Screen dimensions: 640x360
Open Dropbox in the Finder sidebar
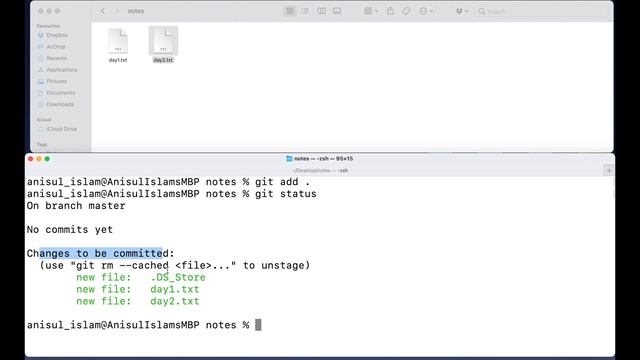[x=57, y=35]
